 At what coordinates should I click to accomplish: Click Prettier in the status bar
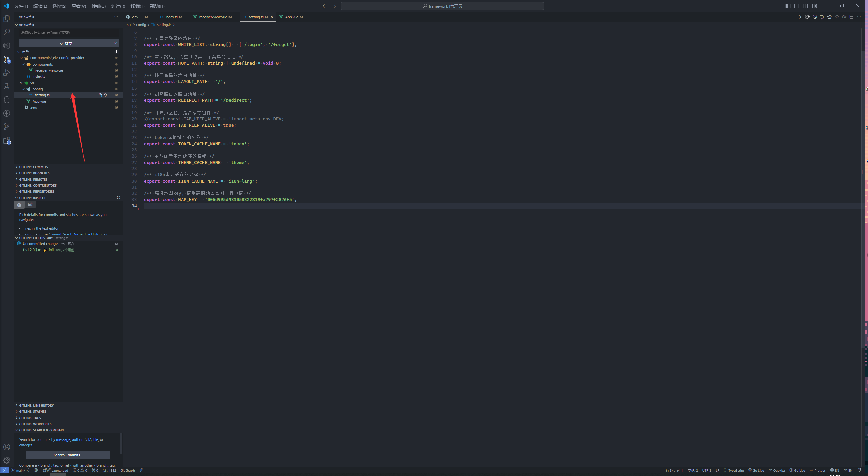(x=818, y=471)
